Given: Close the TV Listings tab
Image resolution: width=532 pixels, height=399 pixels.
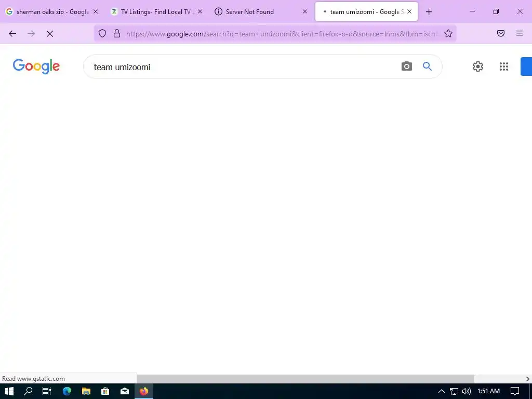Looking at the screenshot, I should pyautogui.click(x=200, y=11).
